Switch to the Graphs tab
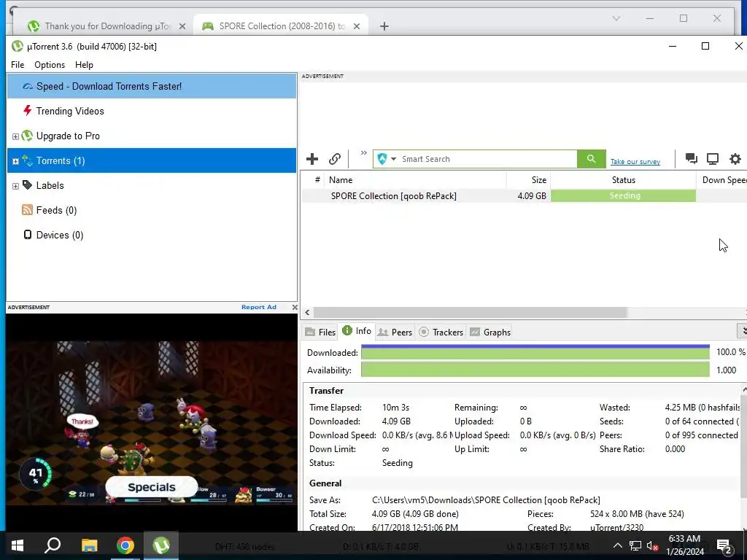Viewport: 747px width, 560px height. (x=490, y=332)
